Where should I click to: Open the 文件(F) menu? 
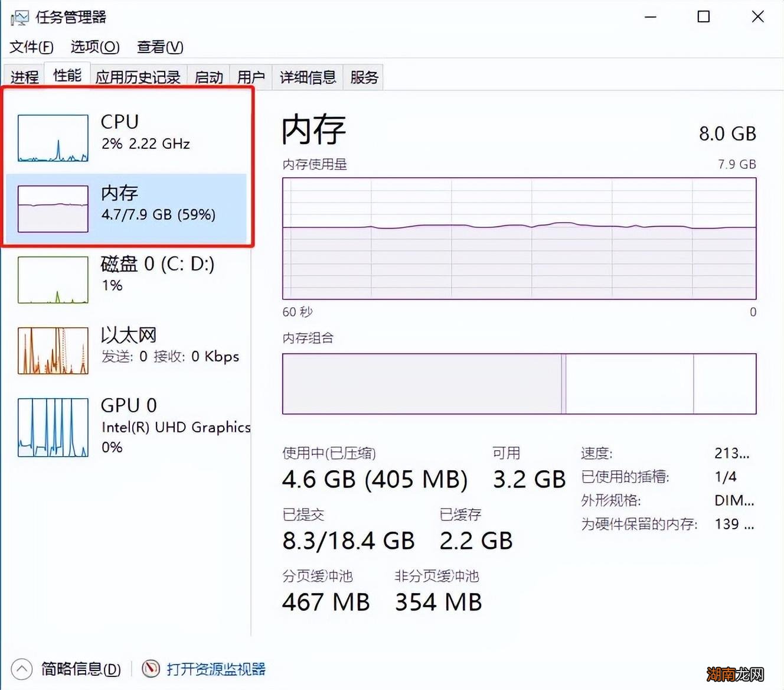[x=31, y=47]
